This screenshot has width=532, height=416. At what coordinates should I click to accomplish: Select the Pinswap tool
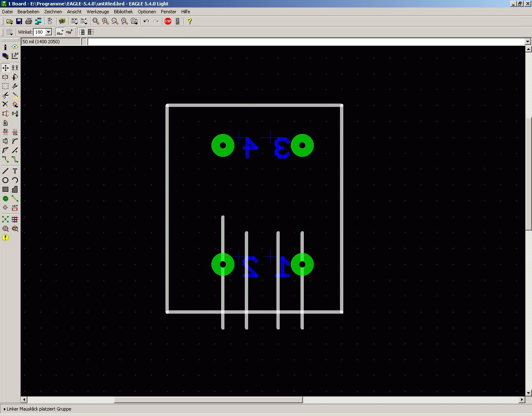(x=5, y=114)
